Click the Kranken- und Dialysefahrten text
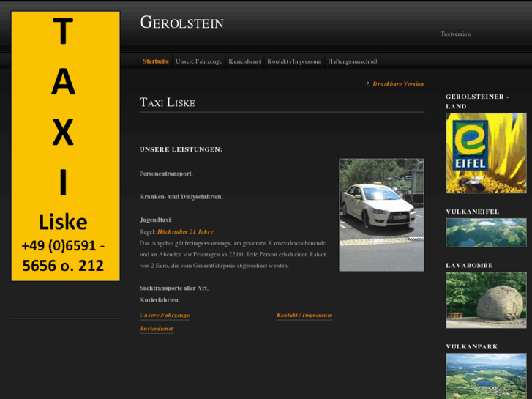Image resolution: width=532 pixels, height=399 pixels. click(181, 197)
